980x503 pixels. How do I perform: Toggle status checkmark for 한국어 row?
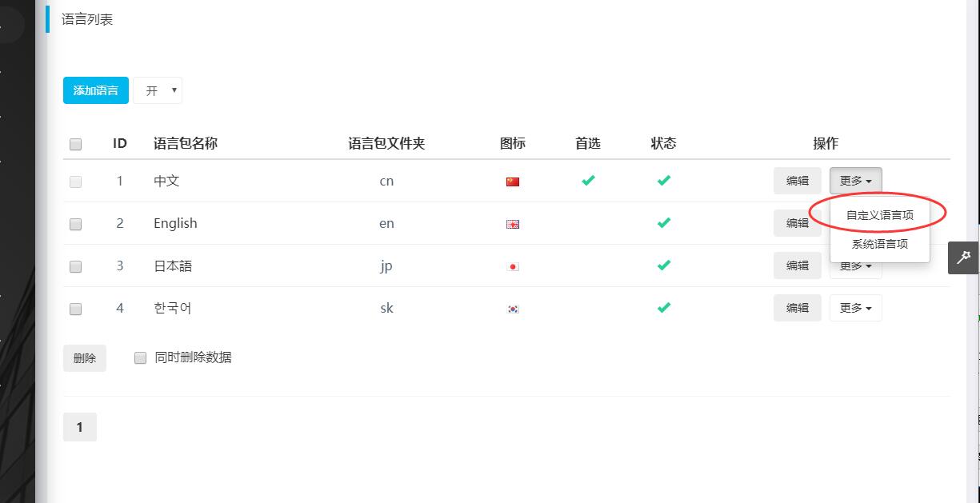point(663,308)
